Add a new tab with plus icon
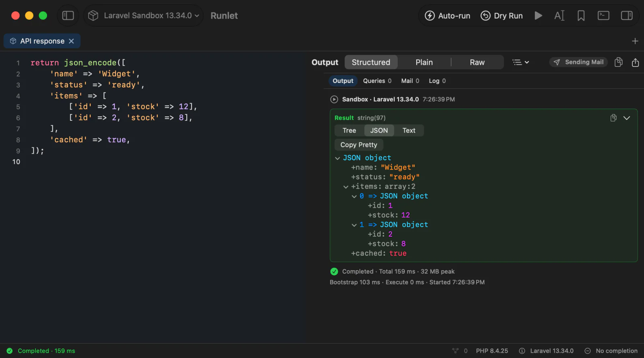The height and width of the screenshot is (358, 644). click(635, 41)
